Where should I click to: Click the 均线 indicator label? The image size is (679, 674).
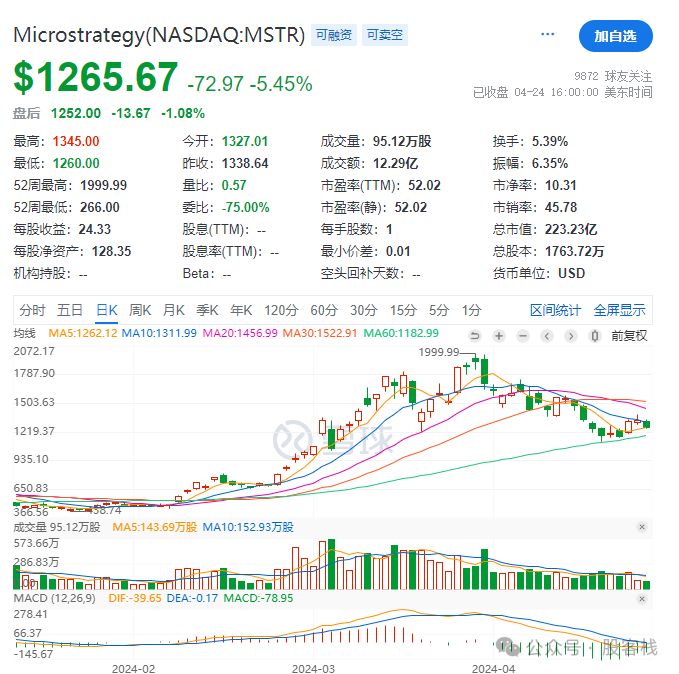[24, 333]
